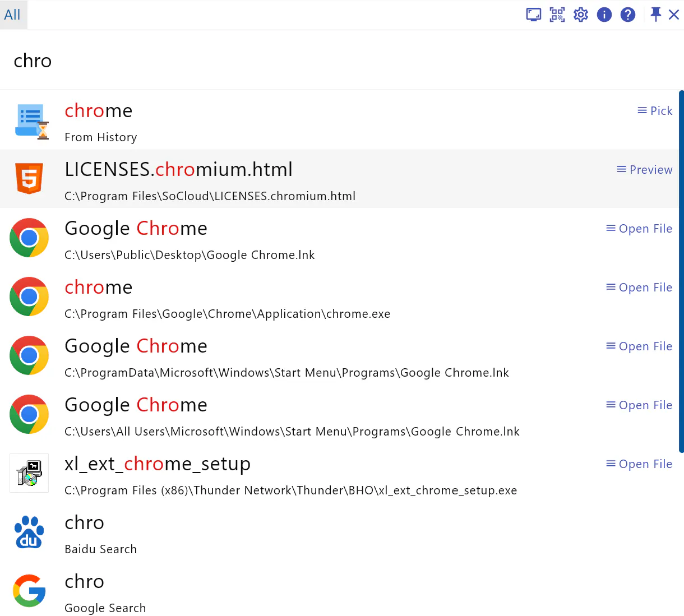Select LICENSES.chromium.html result title

179,169
